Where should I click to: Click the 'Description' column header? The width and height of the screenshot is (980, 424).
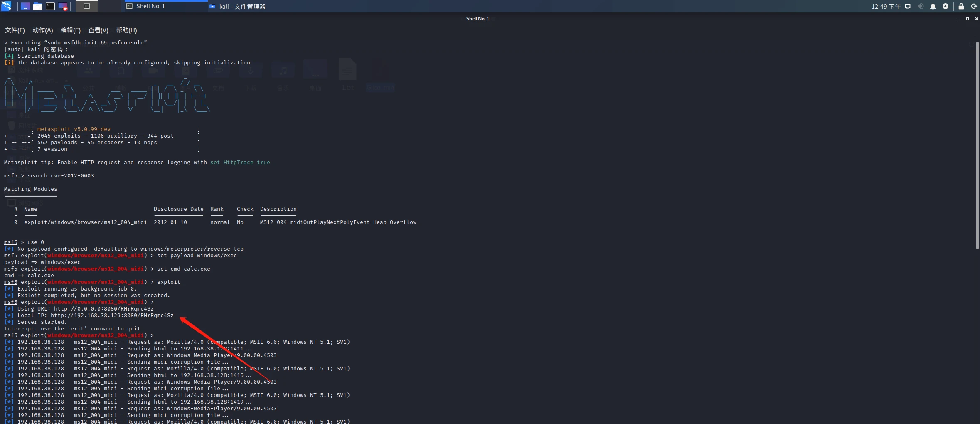pos(278,209)
